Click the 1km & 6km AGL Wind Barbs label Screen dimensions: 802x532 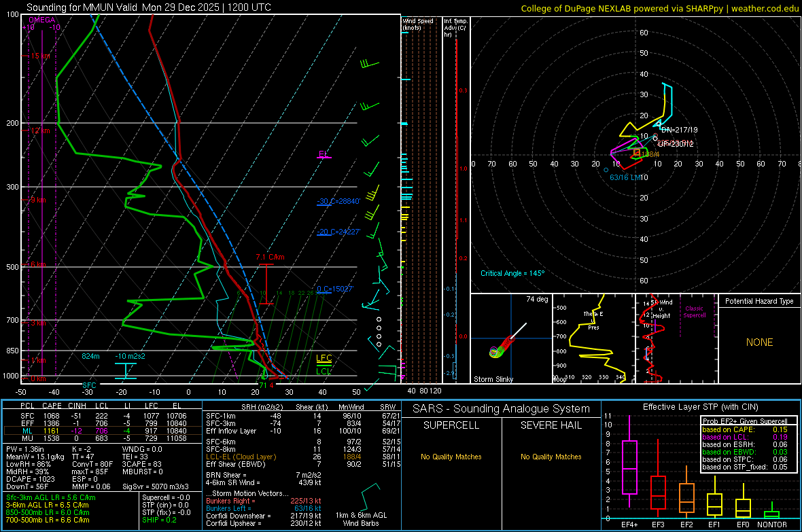(x=361, y=519)
